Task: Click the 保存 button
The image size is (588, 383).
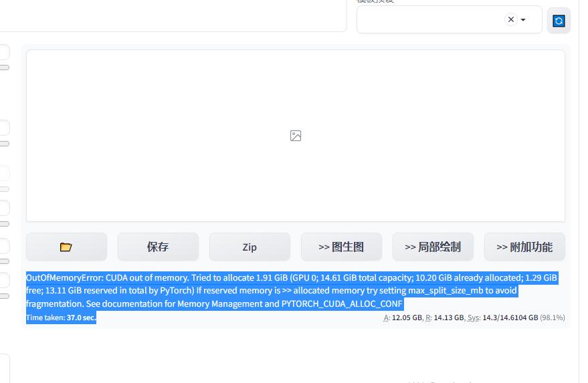Action: pos(158,247)
